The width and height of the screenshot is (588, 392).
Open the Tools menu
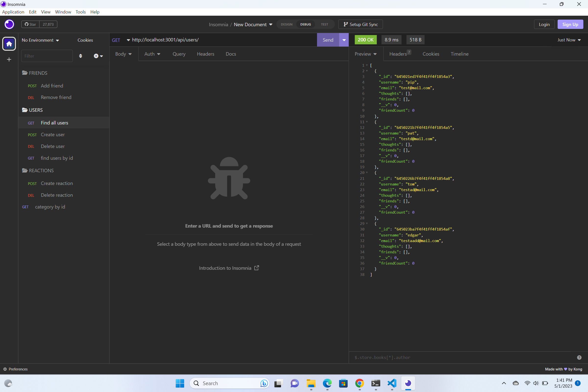81,12
